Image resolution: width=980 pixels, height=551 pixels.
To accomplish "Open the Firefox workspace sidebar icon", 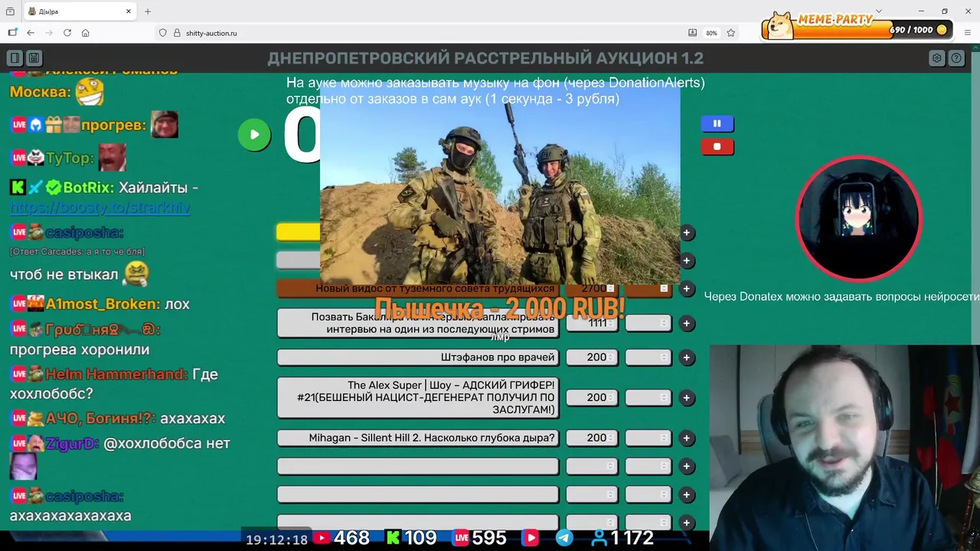I will click(x=12, y=33).
